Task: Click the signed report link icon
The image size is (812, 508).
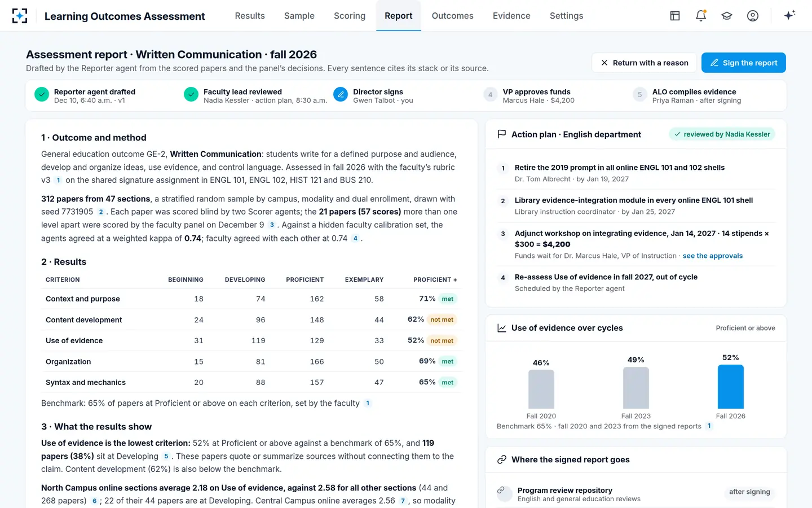Action: tap(501, 460)
